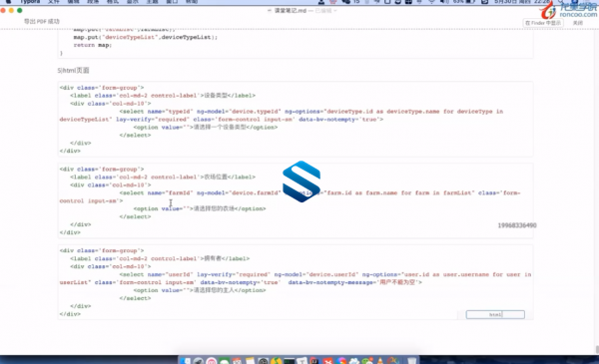
Task: Expand the document title 课堂笔记.md dropdown arrow
Action: [x=335, y=11]
